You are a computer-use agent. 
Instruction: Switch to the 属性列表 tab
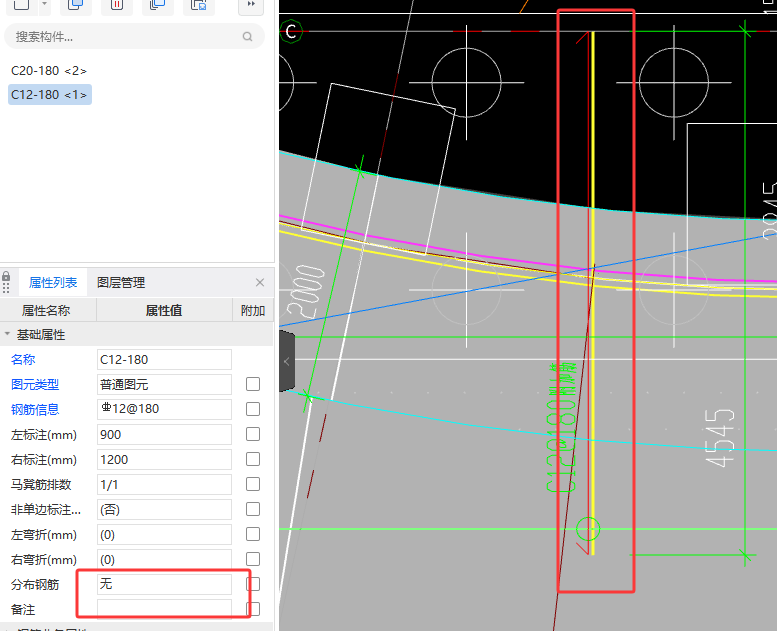[x=53, y=283]
